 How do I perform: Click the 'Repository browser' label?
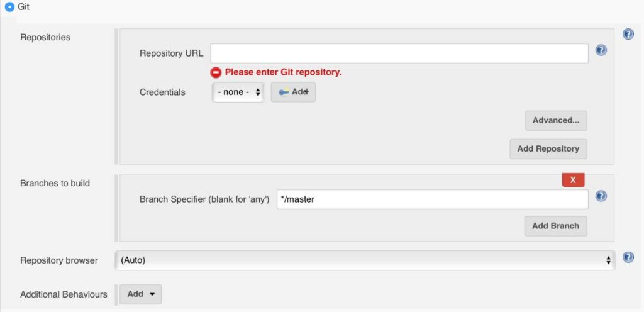click(59, 260)
